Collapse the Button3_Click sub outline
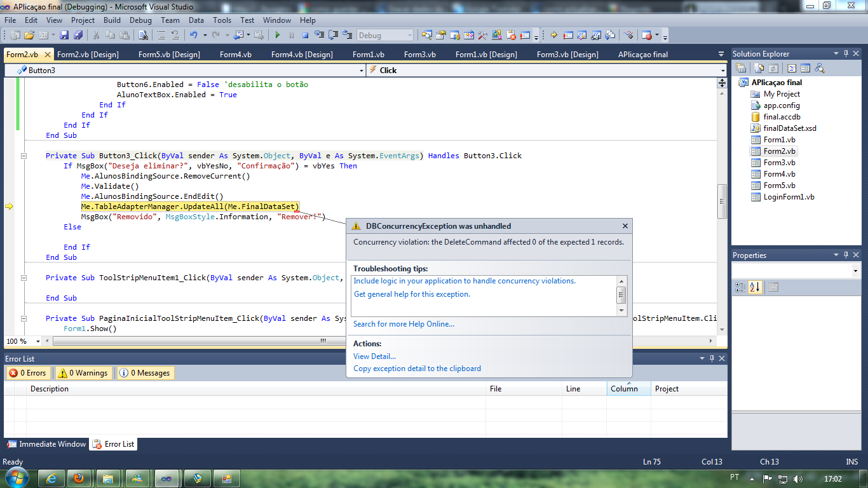This screenshot has height=488, width=868. 24,156
